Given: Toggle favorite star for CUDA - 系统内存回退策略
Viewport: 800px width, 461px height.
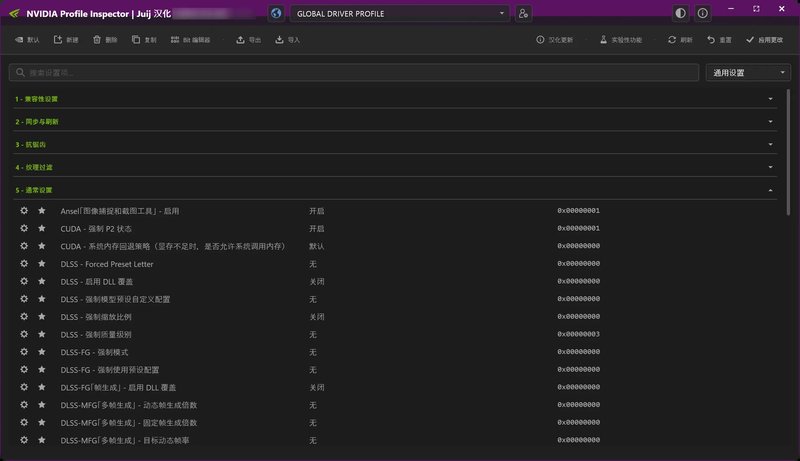Looking at the screenshot, I should coord(42,246).
